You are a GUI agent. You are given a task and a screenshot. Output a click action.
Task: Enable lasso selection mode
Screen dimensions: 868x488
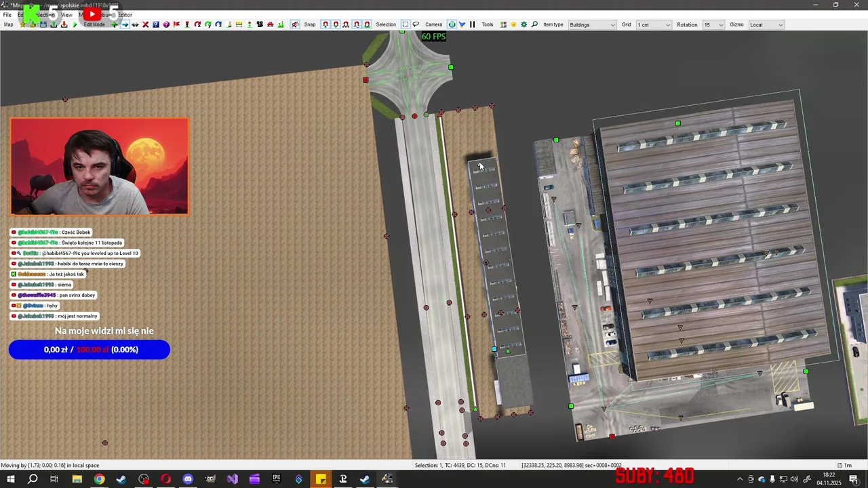click(416, 24)
